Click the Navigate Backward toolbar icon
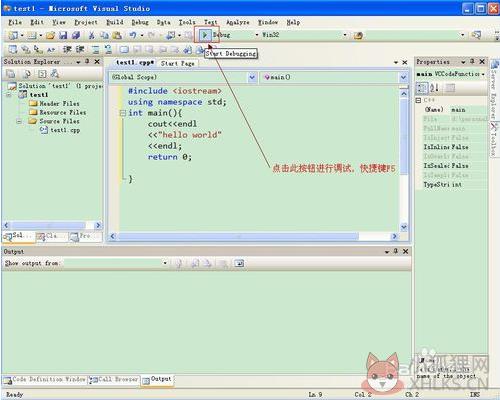 171,35
